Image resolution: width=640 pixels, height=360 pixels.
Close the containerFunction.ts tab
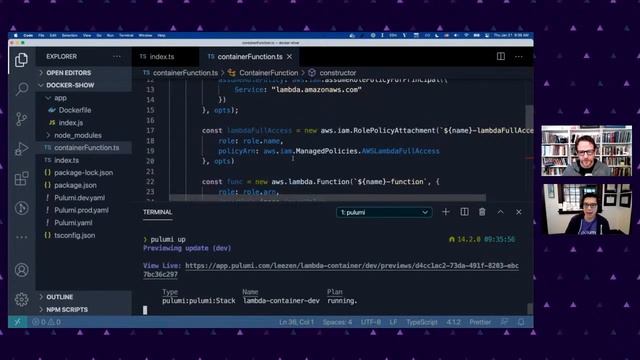tap(289, 57)
